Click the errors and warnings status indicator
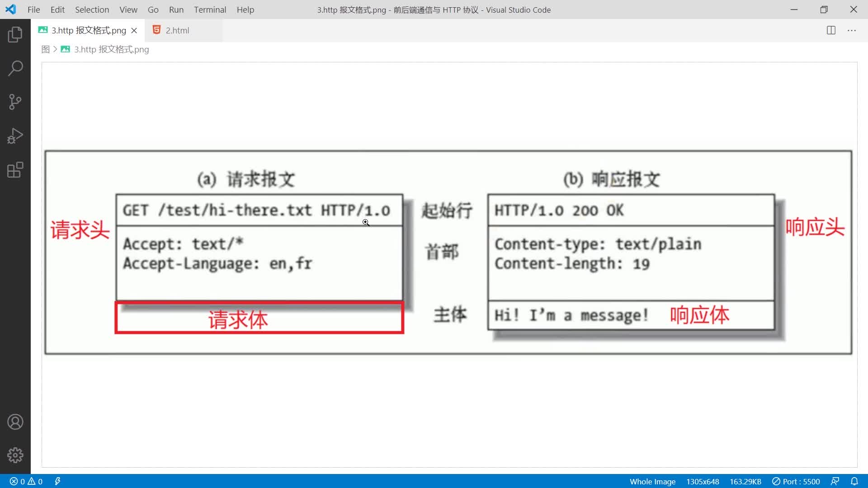This screenshot has width=868, height=488. point(26,482)
